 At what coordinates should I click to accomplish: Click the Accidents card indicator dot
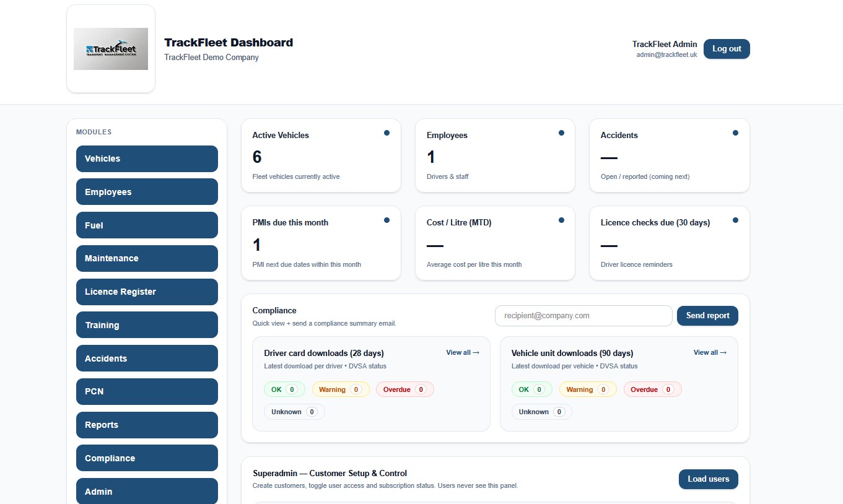pyautogui.click(x=735, y=133)
